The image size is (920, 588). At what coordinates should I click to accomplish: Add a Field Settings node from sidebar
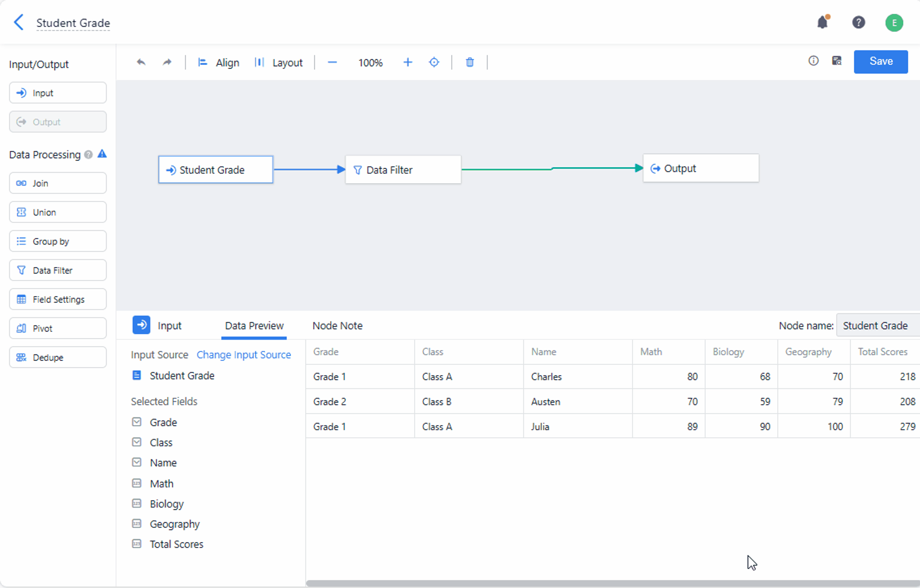click(x=58, y=299)
